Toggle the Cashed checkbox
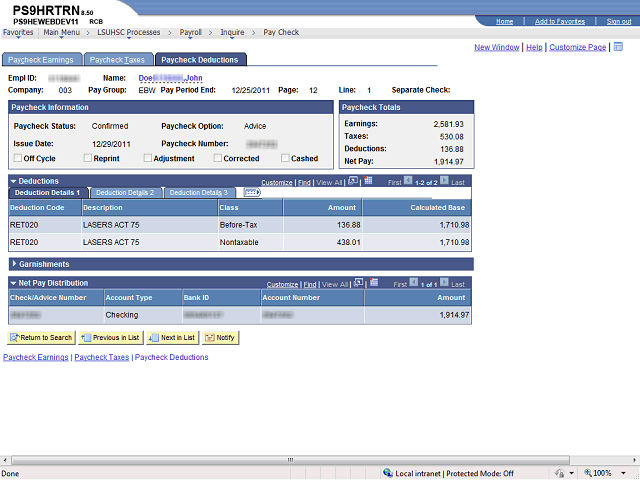The height and width of the screenshot is (480, 640). [x=285, y=158]
